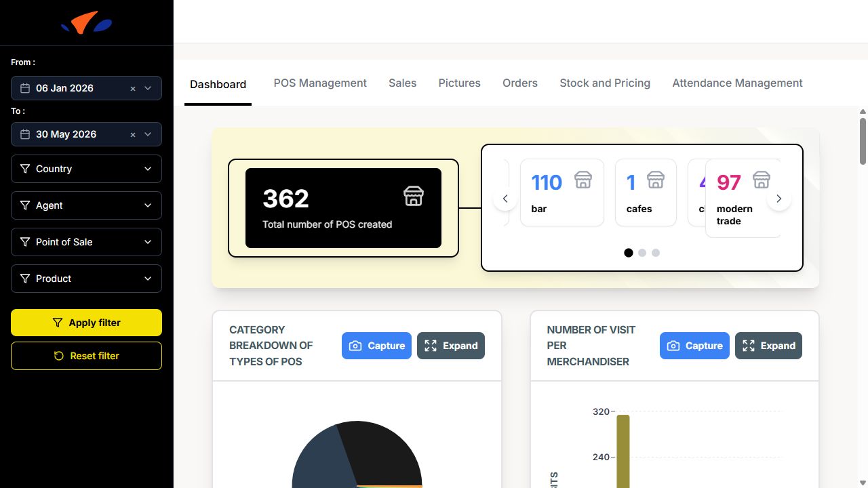The width and height of the screenshot is (868, 488).
Task: Select third carousel page dot
Action: tap(656, 253)
